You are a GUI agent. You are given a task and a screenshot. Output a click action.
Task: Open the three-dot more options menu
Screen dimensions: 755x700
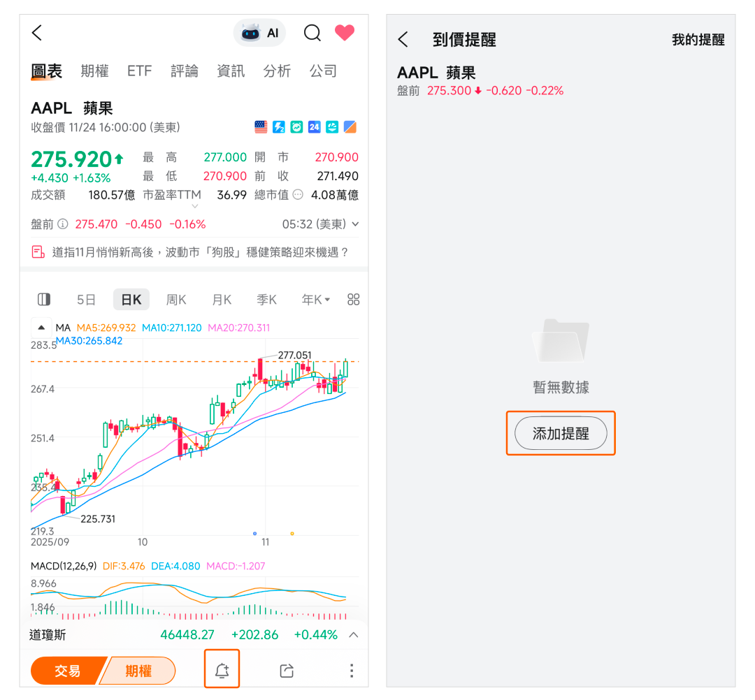352,670
